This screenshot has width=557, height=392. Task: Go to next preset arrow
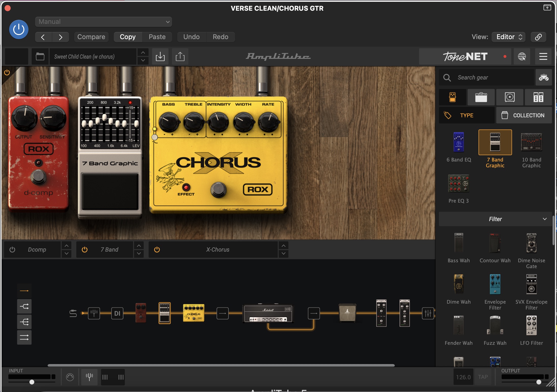pyautogui.click(x=60, y=37)
